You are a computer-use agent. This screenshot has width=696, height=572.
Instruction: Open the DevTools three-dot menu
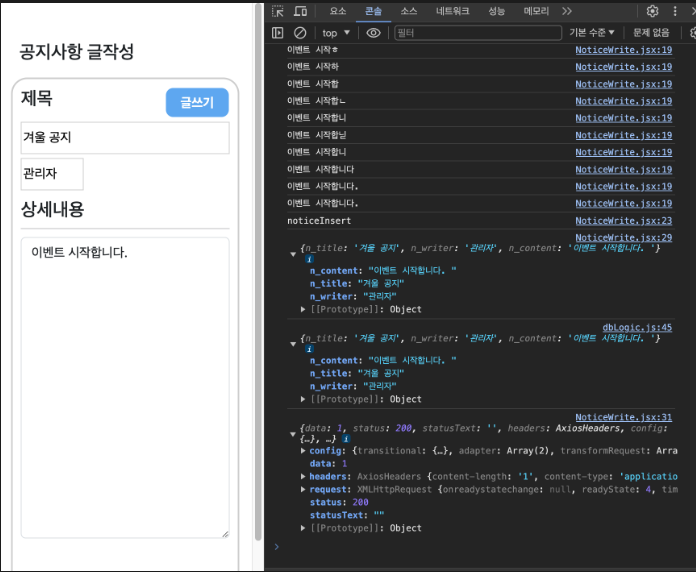[675, 11]
